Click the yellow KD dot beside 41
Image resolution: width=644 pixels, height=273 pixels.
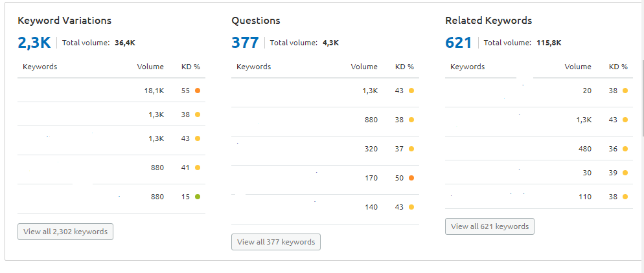[x=198, y=168]
